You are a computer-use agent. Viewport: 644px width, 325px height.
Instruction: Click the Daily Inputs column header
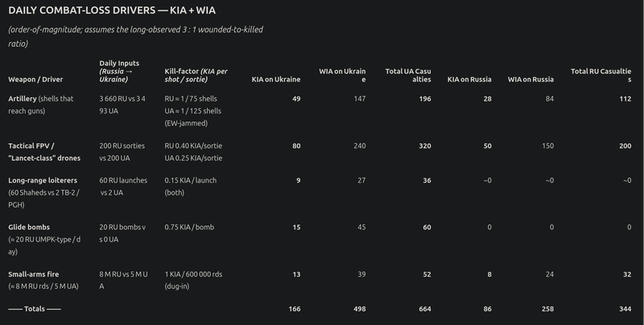(x=119, y=72)
